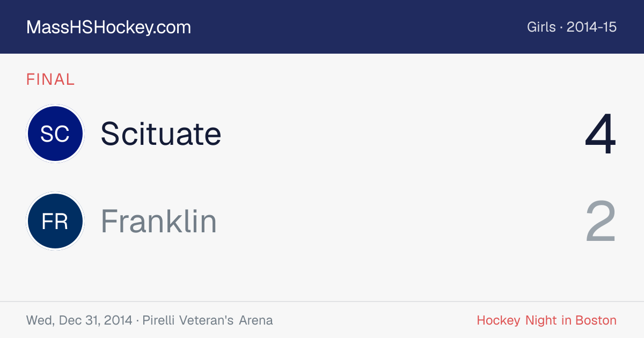Click the Wed, Dec 31, 2014 date

(79, 320)
